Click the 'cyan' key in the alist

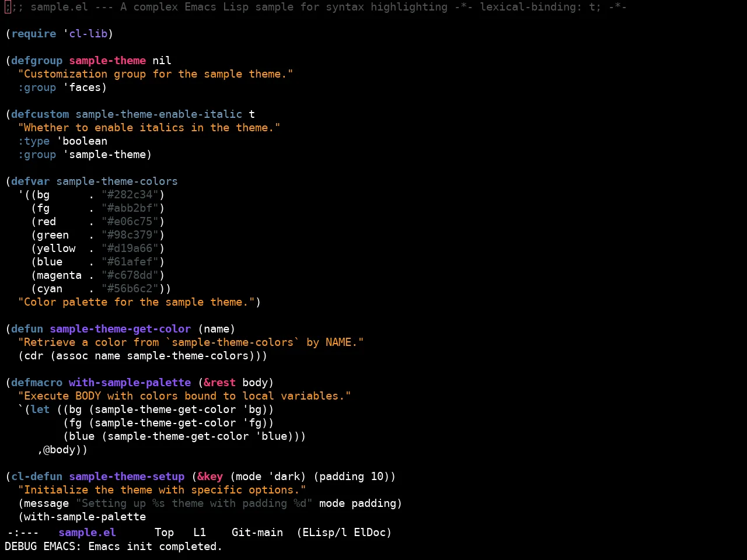point(50,289)
